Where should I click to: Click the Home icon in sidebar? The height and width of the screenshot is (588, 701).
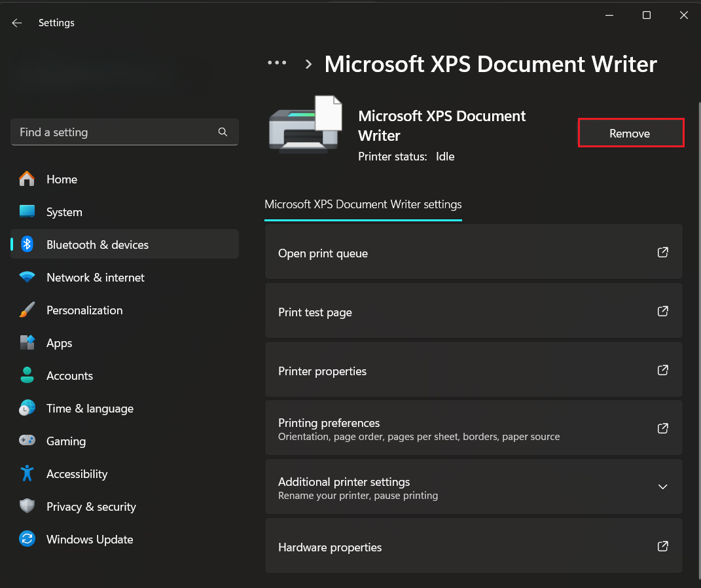(27, 179)
